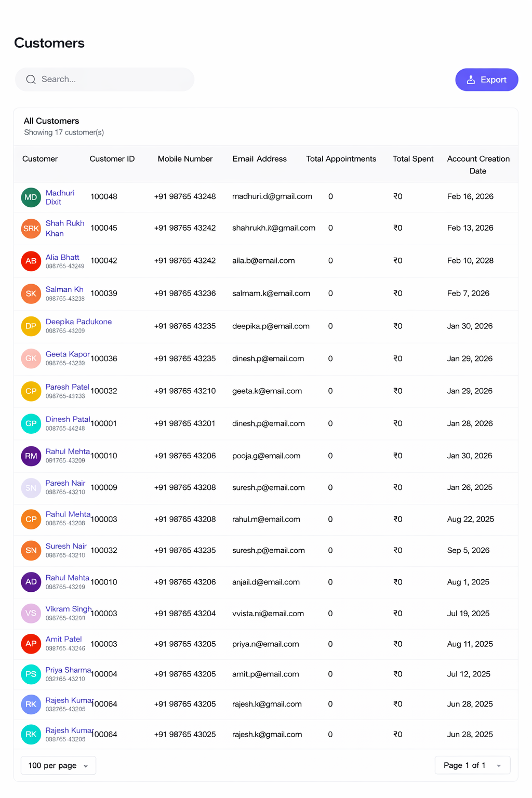Viewport: 532px width, 798px height.
Task: Click the purple RM avatar
Action: 31,456
